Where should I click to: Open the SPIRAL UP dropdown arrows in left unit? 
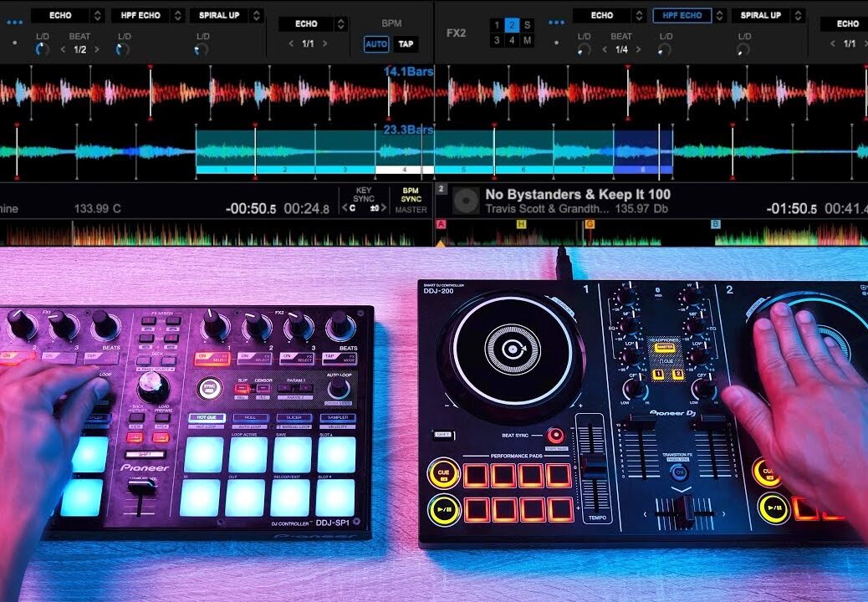(x=257, y=16)
